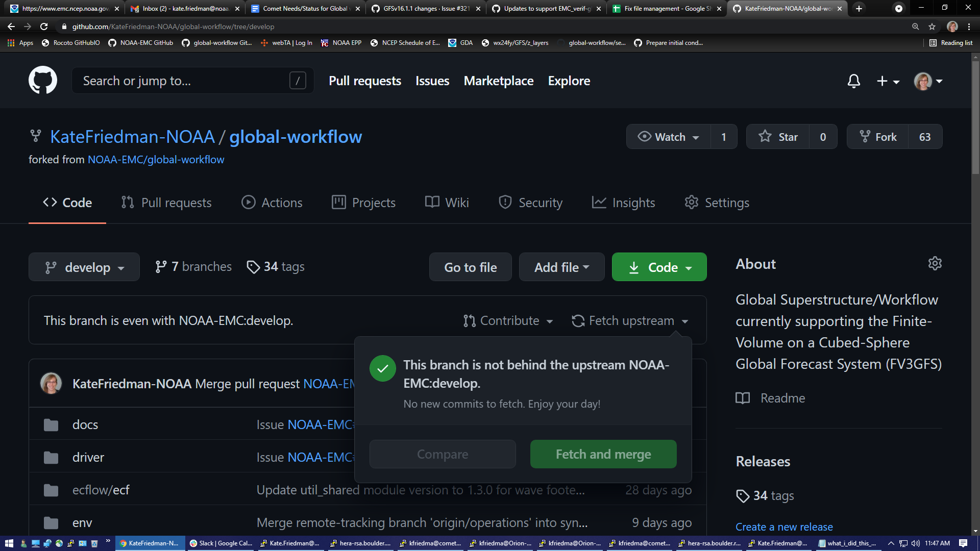Click Pull requests in top navigation
Image resolution: width=980 pixels, height=551 pixels.
pyautogui.click(x=365, y=81)
